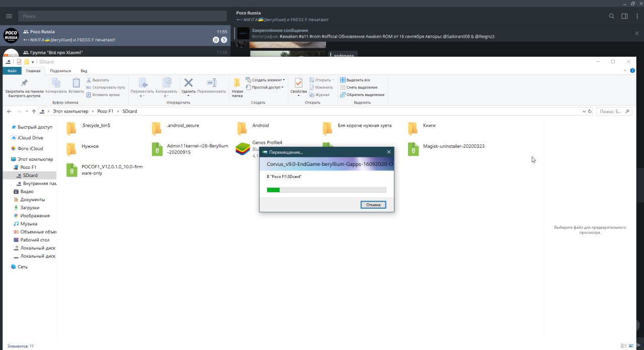Click Журнал history button
This screenshot has height=350, width=644.
pos(319,95)
